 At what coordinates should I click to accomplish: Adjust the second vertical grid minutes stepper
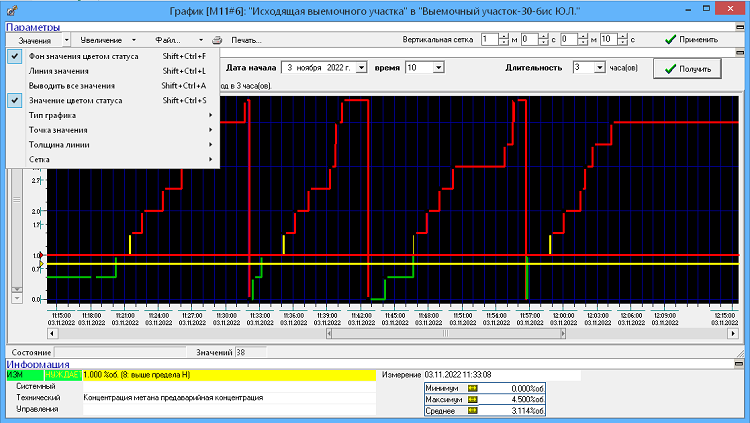tap(583, 39)
